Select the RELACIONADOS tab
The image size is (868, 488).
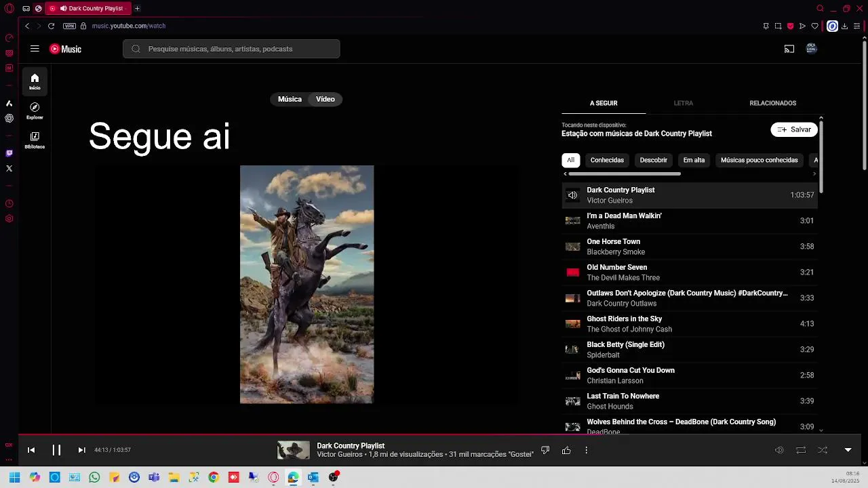[x=773, y=103]
